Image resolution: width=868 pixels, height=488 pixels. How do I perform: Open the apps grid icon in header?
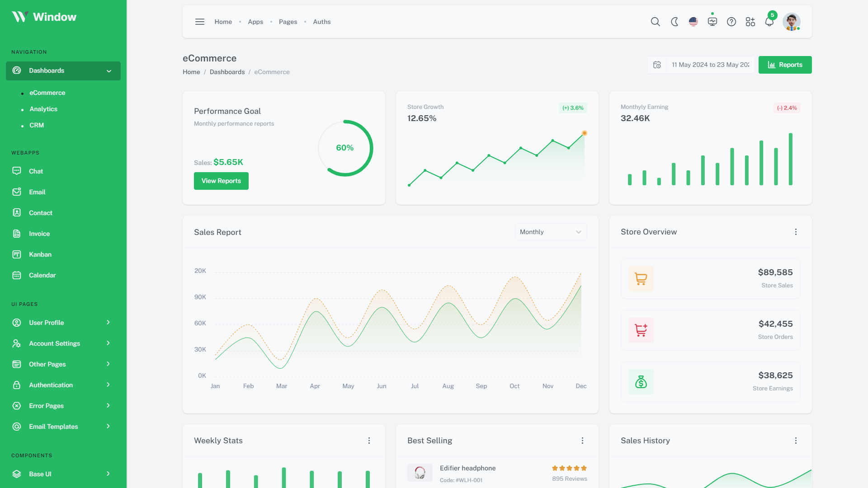pos(750,22)
